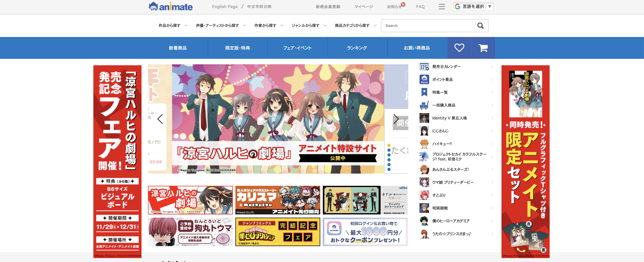
Task: Select the first yellow carousel dot
Action: point(389,145)
